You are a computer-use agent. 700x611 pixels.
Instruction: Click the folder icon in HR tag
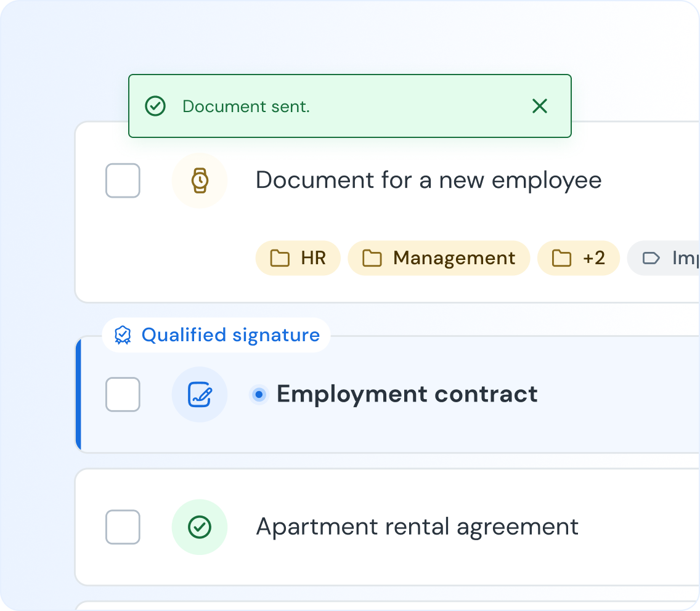(280, 258)
